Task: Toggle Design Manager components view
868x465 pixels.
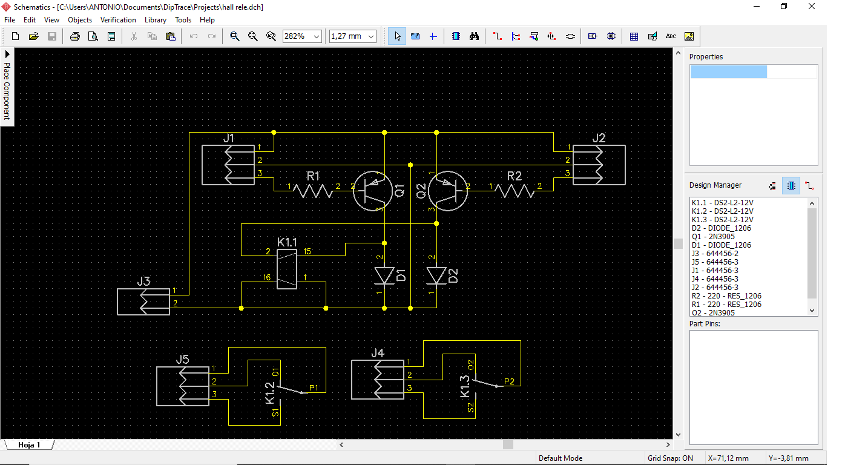Action: coord(791,186)
